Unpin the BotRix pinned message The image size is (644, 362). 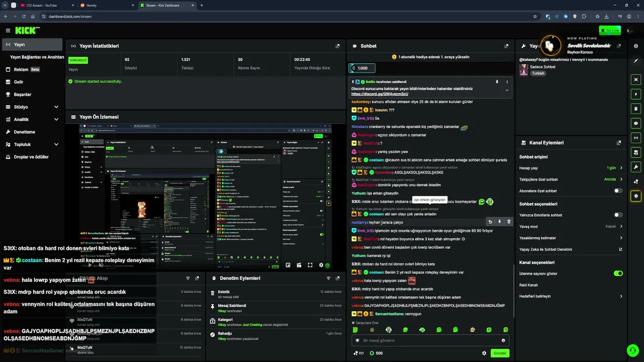click(497, 82)
